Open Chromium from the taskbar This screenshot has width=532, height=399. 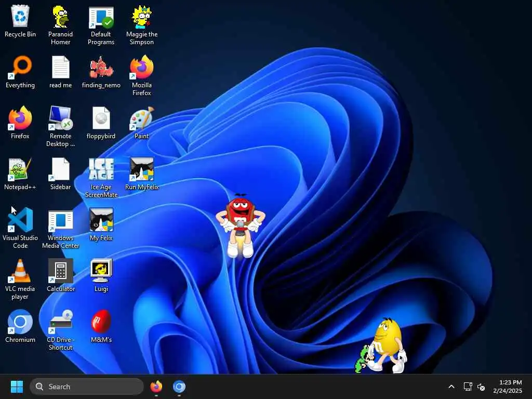(179, 387)
